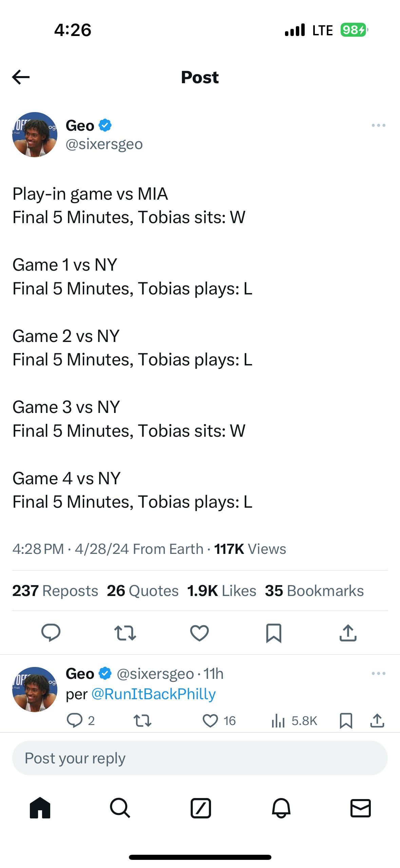Tap the Post your reply field
This screenshot has width=400, height=868.
point(200,758)
